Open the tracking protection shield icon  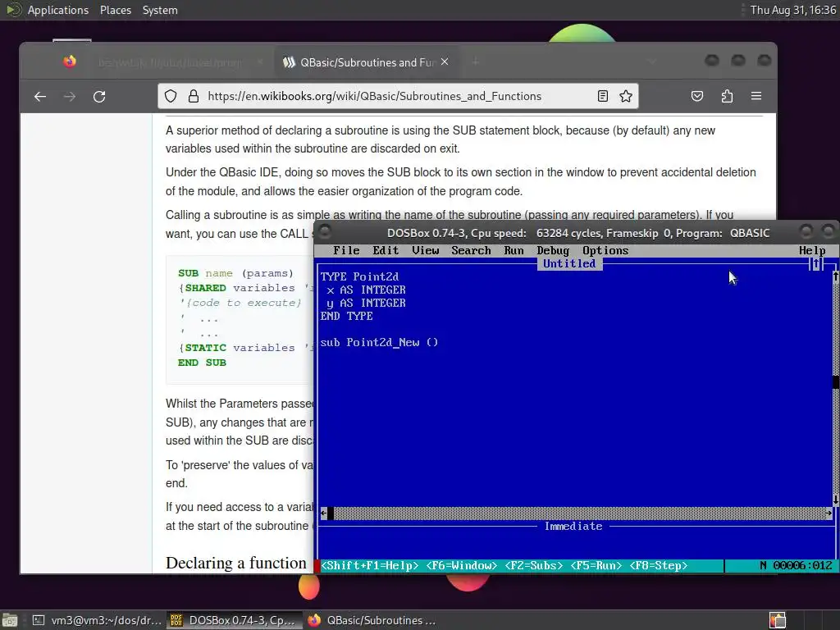point(171,97)
